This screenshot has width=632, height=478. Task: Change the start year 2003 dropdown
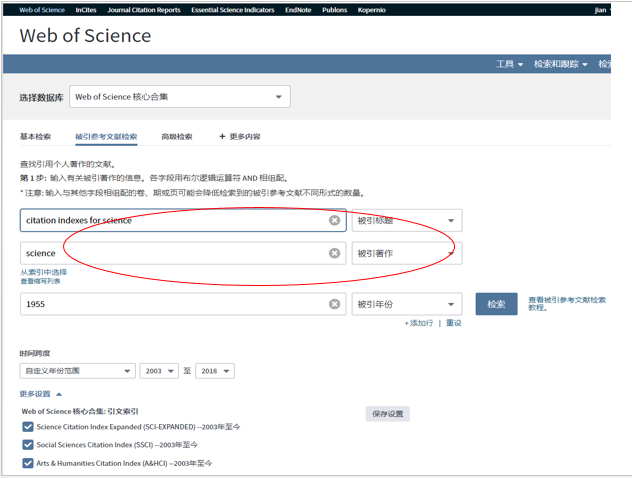[x=159, y=371]
